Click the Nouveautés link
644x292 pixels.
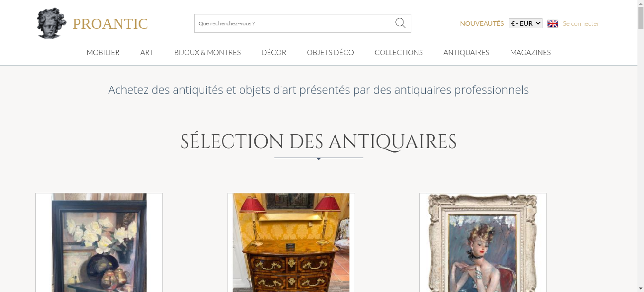click(x=482, y=23)
